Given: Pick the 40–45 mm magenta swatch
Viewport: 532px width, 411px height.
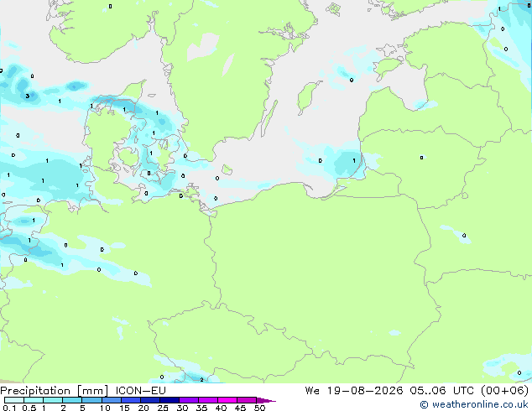Looking at the screenshot, I should click(x=227, y=400).
